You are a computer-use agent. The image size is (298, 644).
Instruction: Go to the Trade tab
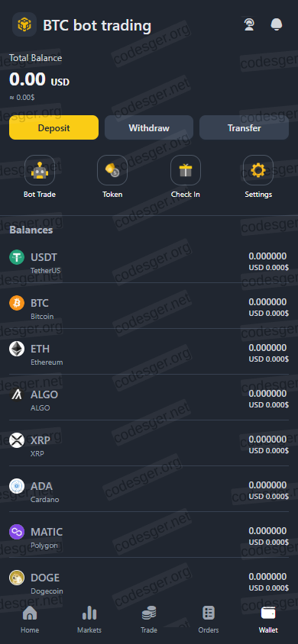pyautogui.click(x=149, y=620)
